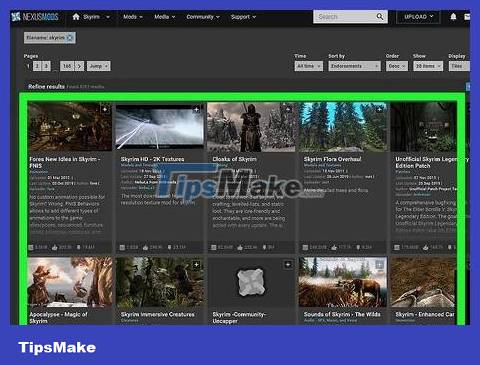Open the Cloaks of Skyrim thumbnail
480x365 pixels.
coord(251,127)
